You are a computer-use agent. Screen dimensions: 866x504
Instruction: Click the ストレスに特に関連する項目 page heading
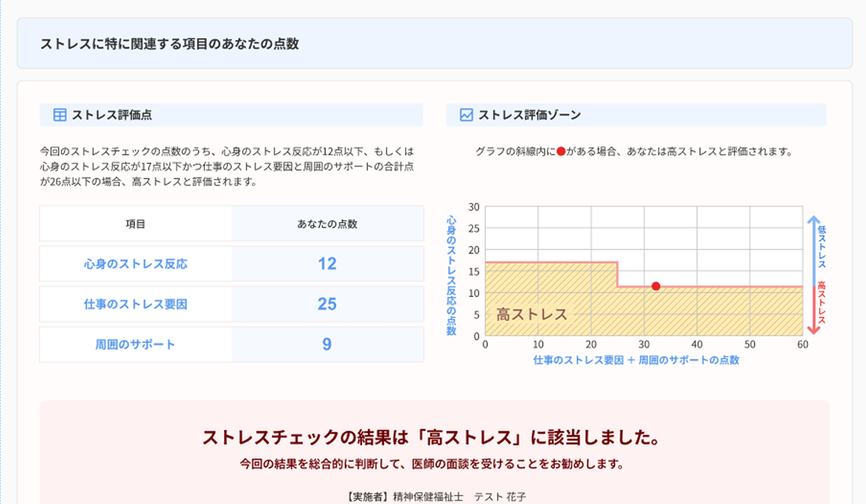[169, 44]
